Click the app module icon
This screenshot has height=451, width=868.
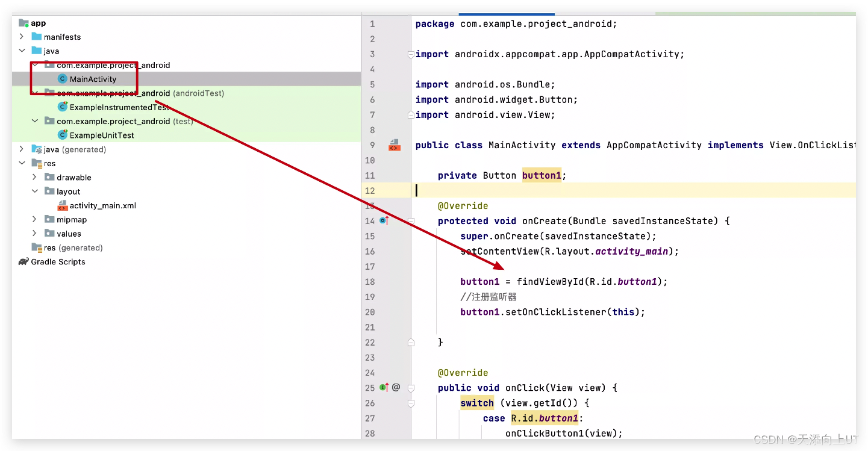pos(23,23)
